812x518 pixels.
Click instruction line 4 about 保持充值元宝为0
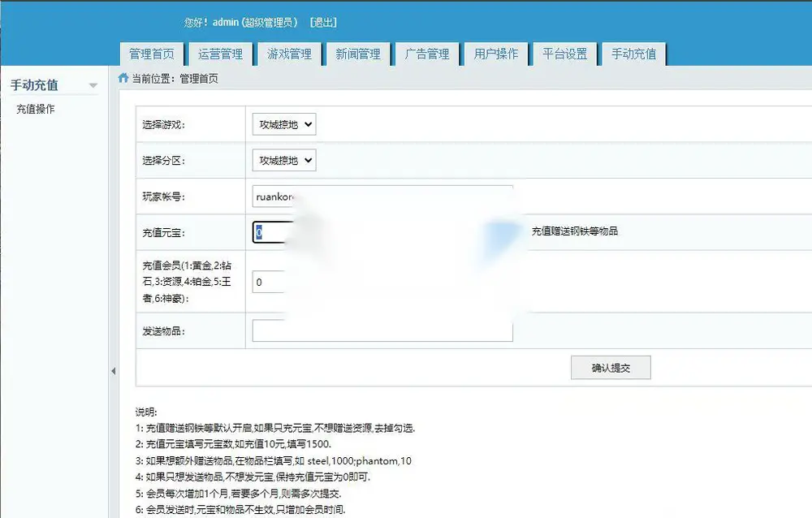pos(253,477)
